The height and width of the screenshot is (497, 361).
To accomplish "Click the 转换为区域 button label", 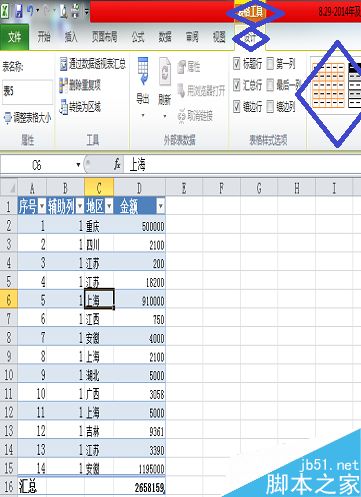I will [85, 107].
